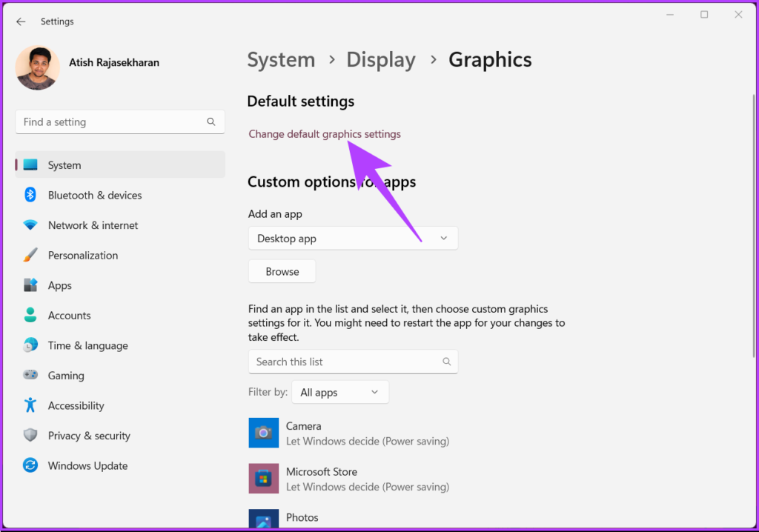Image resolution: width=759 pixels, height=532 pixels.
Task: Navigate to Display in the breadcrumb
Action: [381, 60]
